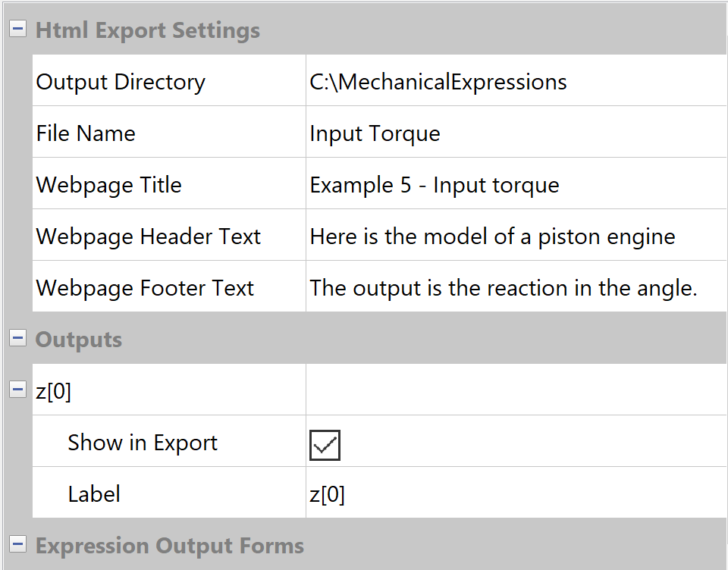The height and width of the screenshot is (570, 728).
Task: Edit the Webpage Footer Text value
Action: click(503, 288)
